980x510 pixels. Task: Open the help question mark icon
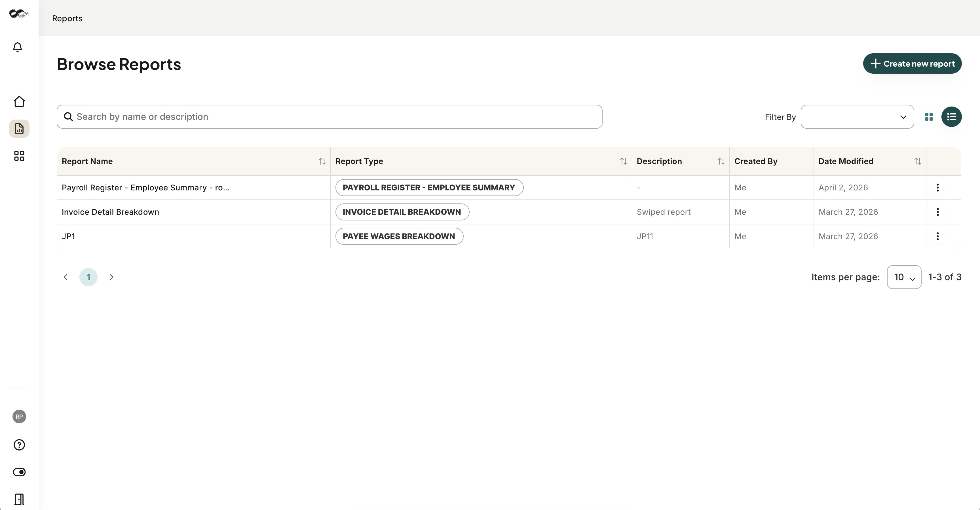19,445
